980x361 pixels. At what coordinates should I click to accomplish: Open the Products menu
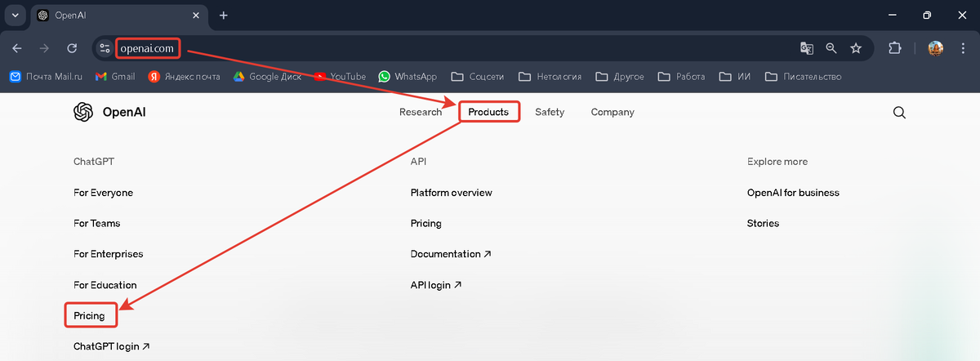click(488, 112)
